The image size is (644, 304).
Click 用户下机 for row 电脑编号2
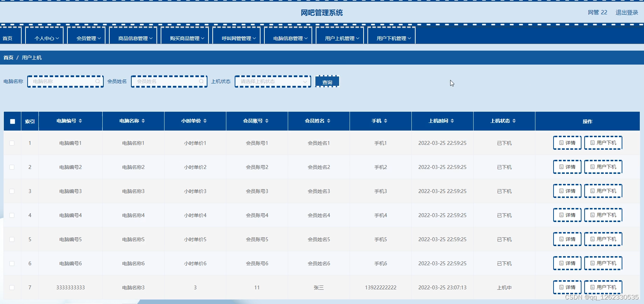click(x=603, y=167)
